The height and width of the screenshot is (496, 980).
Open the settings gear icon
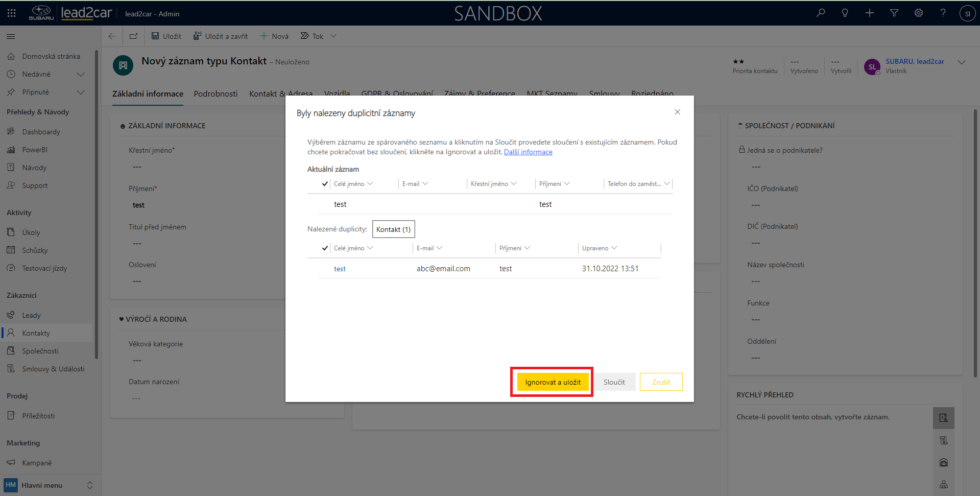pos(919,13)
